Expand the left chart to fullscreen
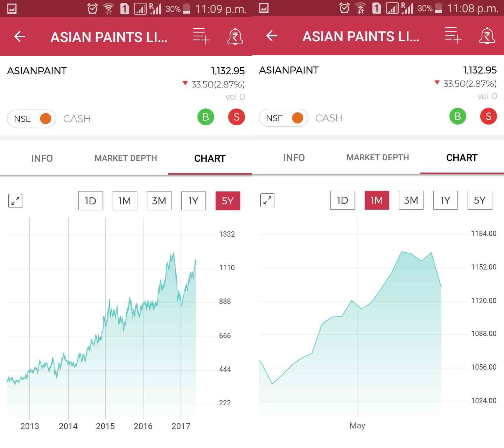This screenshot has width=504, height=448. coord(15,201)
